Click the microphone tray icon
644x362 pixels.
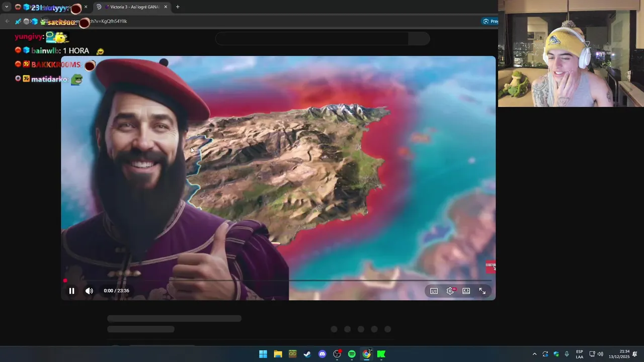tap(567, 354)
